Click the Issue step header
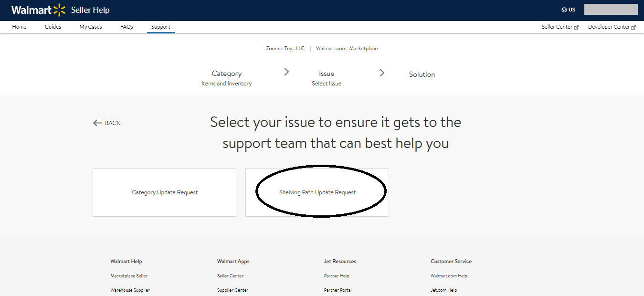This screenshot has height=296, width=644. point(327,74)
